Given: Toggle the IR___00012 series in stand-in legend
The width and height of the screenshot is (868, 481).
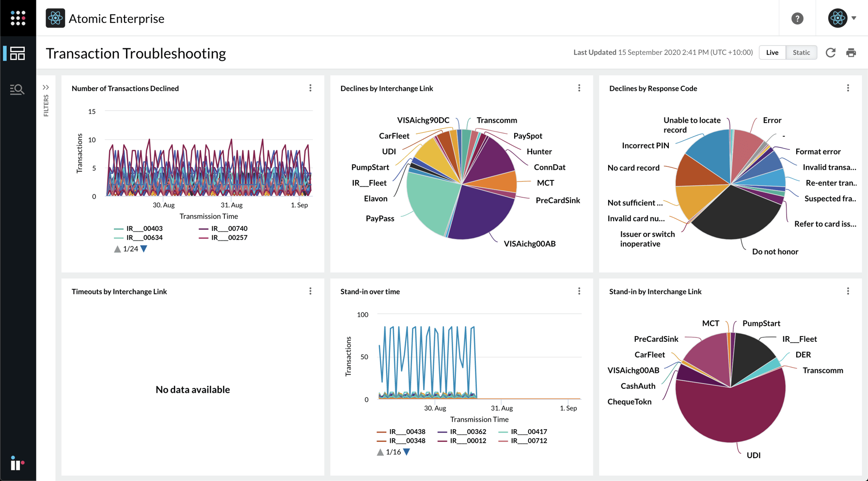Looking at the screenshot, I should (x=468, y=440).
